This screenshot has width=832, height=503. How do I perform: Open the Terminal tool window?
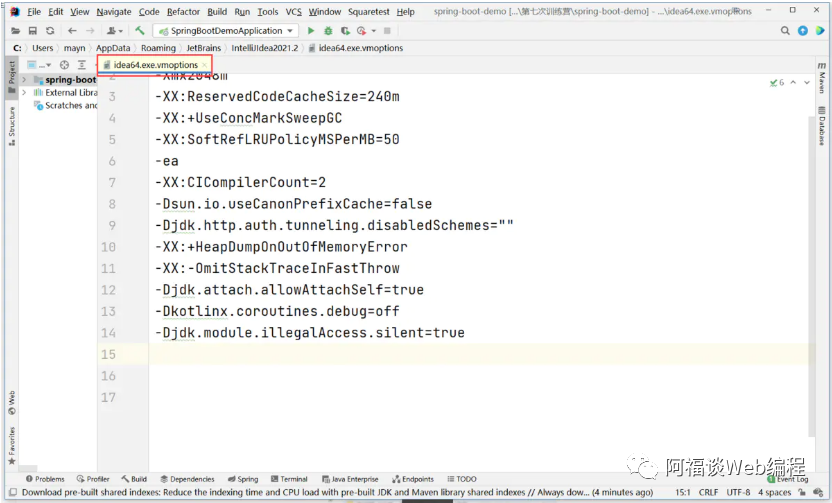point(289,479)
